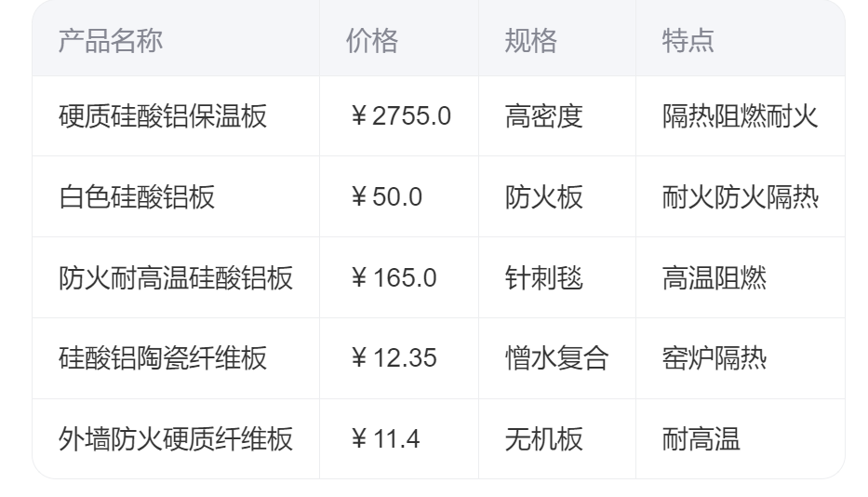Select 硅酸铝陶瓷纤维板 product name

[163, 358]
